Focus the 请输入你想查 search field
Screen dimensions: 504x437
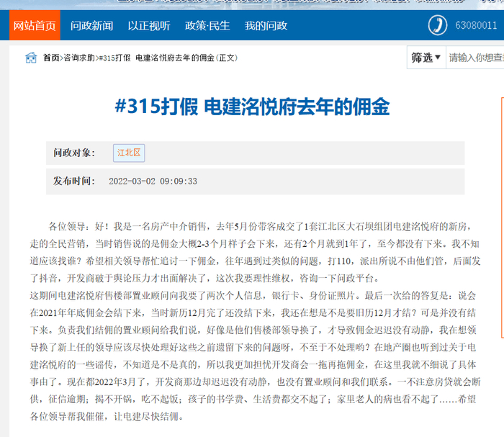coord(475,58)
